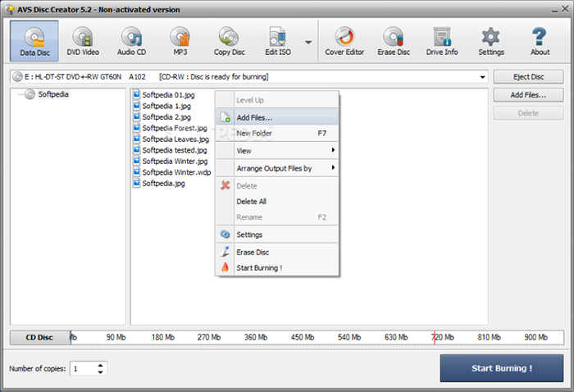Open Settings from the toolbar
574x392 pixels.
pyautogui.click(x=491, y=41)
